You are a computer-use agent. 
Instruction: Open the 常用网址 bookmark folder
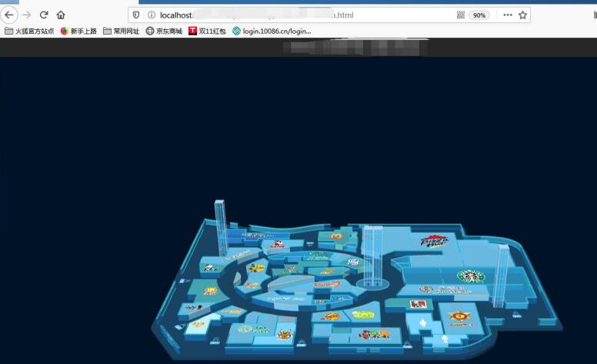pyautogui.click(x=121, y=31)
